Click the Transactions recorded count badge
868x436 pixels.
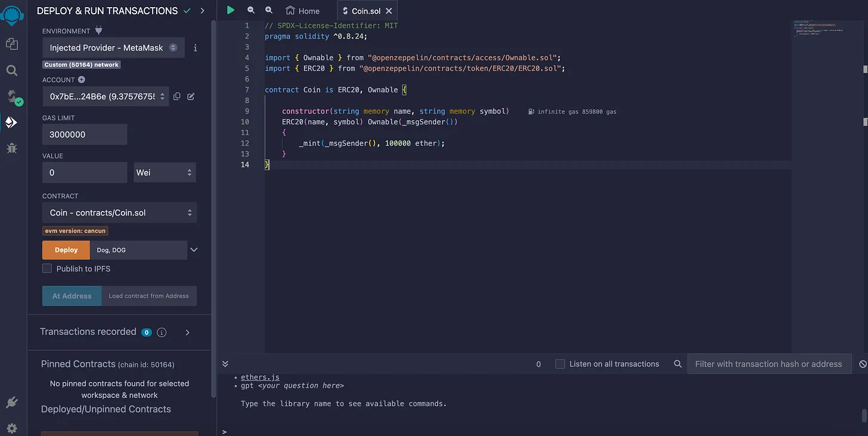tap(146, 332)
